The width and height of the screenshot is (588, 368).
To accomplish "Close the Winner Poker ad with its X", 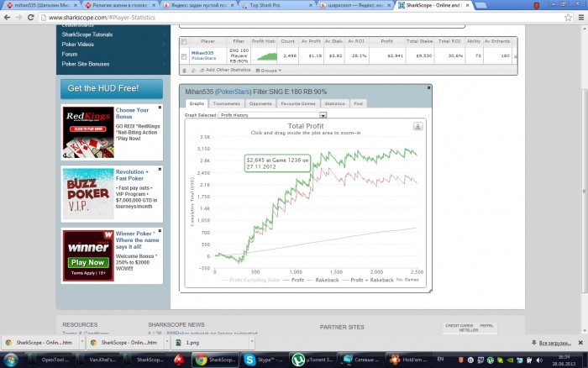I will point(160,231).
